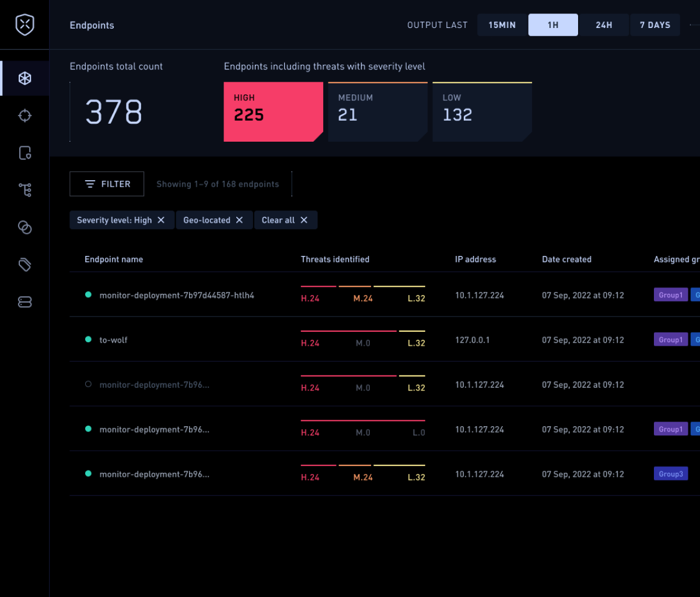
Task: Select the 15MIN time range
Action: tap(502, 25)
